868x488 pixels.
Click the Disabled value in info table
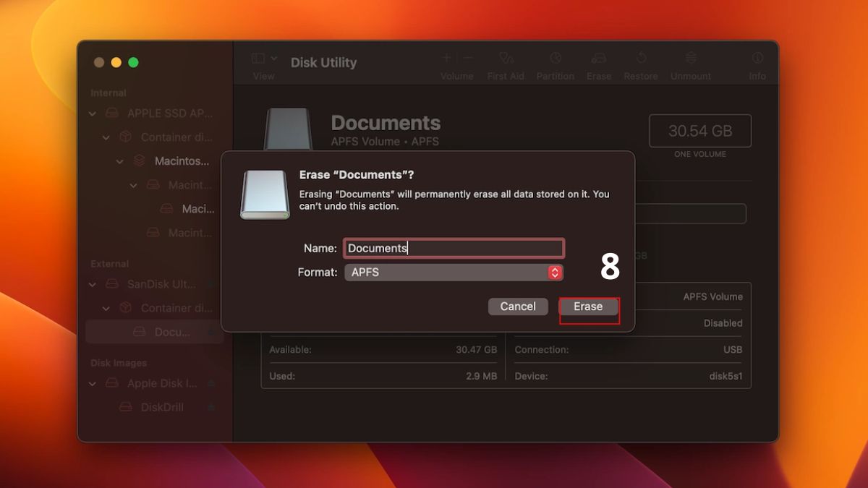point(723,323)
